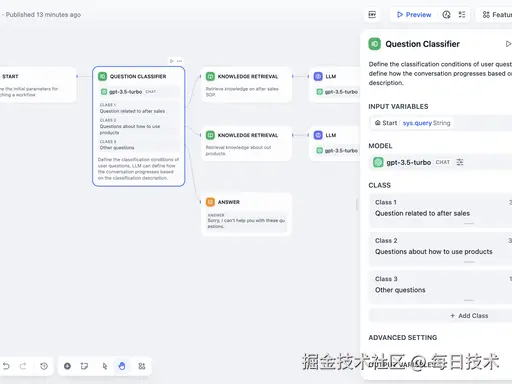Click the organize nodes icon in bottom toolbar
Viewport: 512px width, 384px height.
tap(142, 366)
